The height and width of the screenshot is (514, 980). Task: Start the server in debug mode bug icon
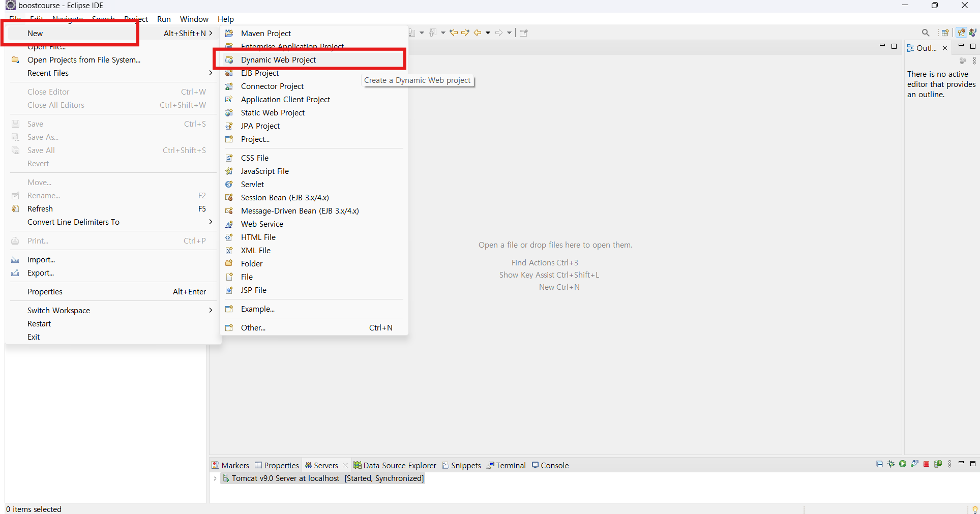[891, 464]
